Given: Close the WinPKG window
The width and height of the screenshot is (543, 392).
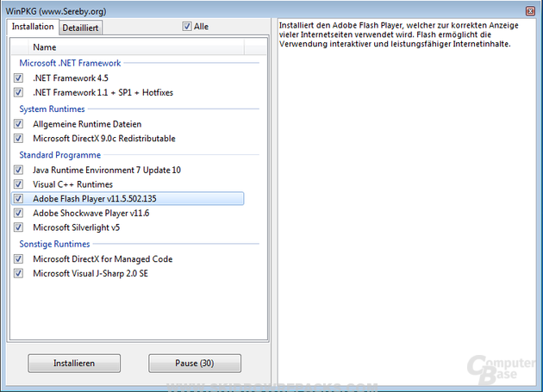Looking at the screenshot, I should (529, 9).
